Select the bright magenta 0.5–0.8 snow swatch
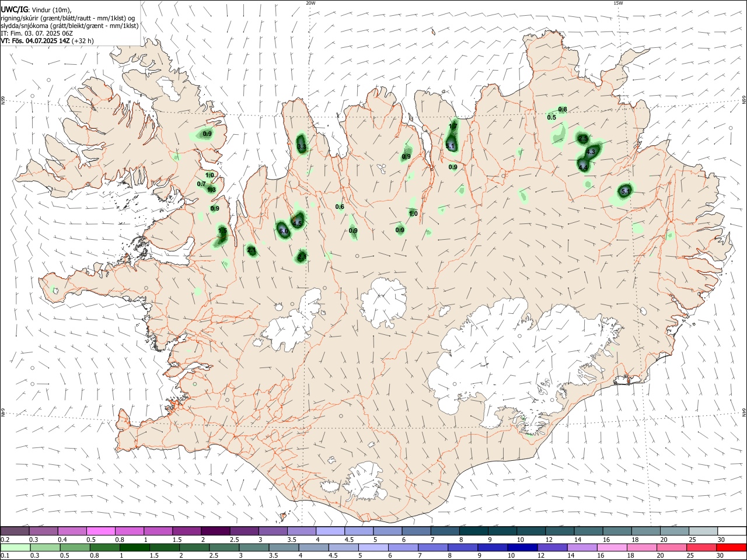The height and width of the screenshot is (560, 747). [100, 531]
